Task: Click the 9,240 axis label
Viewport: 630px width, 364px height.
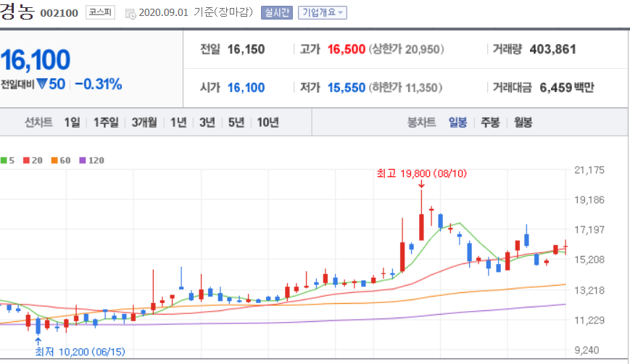Action: click(587, 350)
